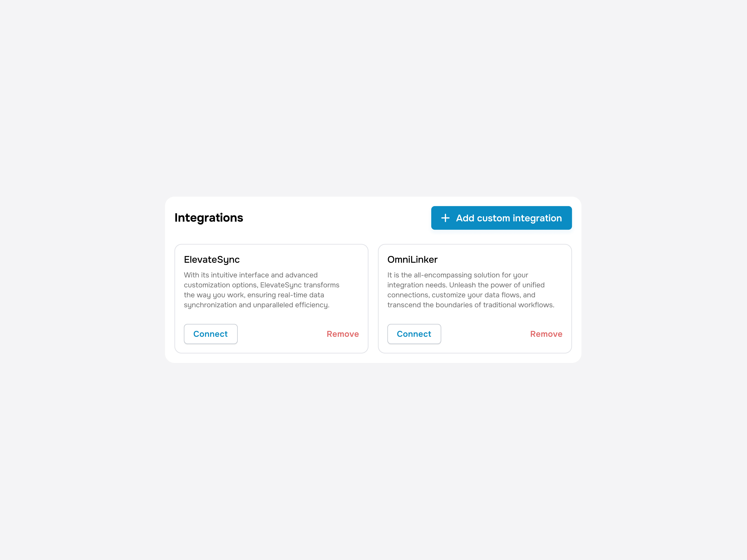
Task: Click the plus icon on Add custom integration
Action: pyautogui.click(x=445, y=218)
